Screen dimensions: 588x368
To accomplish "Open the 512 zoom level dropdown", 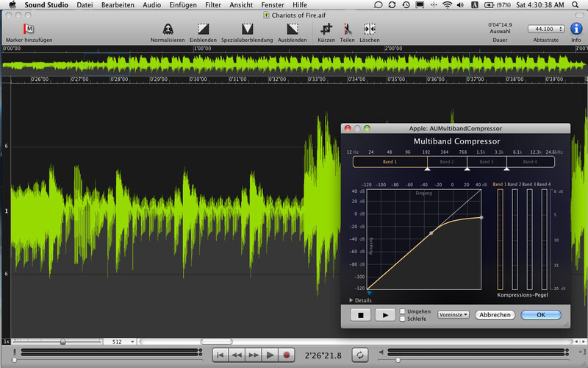I will pyautogui.click(x=120, y=342).
